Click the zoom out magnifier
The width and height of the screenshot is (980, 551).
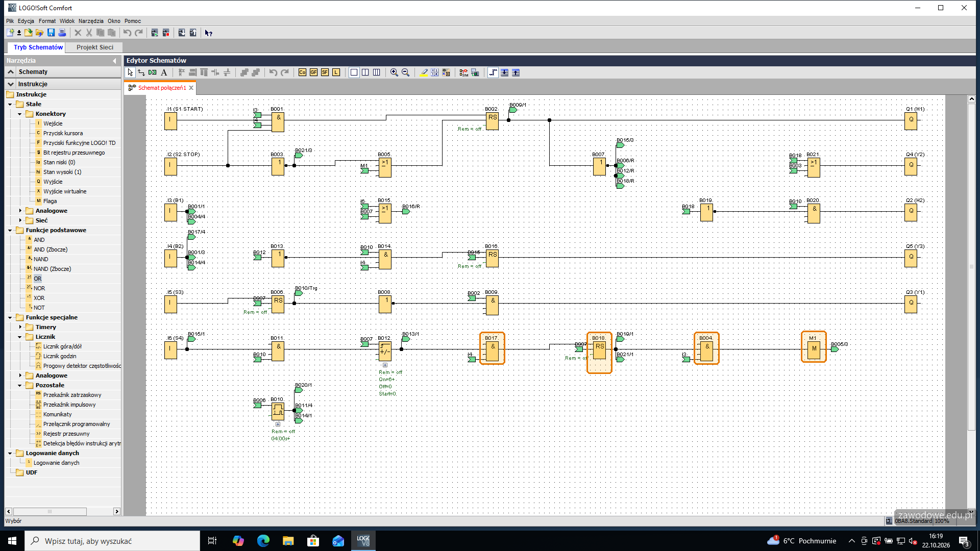[x=405, y=72]
